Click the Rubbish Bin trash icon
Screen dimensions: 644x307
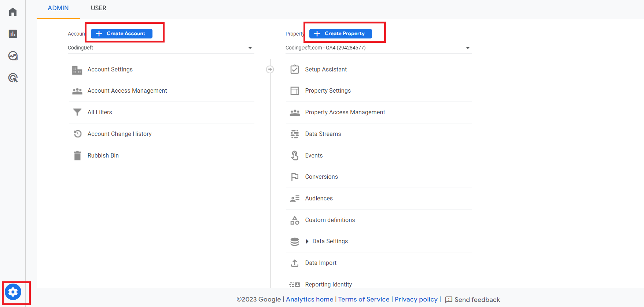click(x=77, y=155)
